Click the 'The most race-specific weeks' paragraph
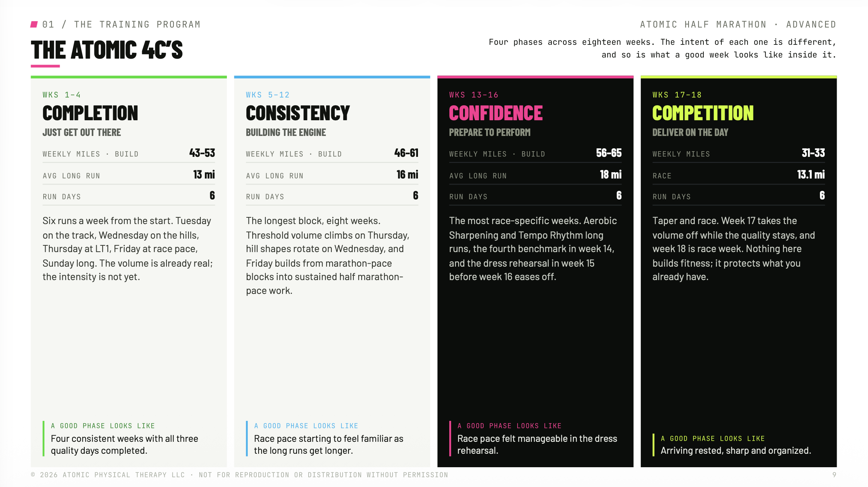868x487 pixels. point(533,249)
